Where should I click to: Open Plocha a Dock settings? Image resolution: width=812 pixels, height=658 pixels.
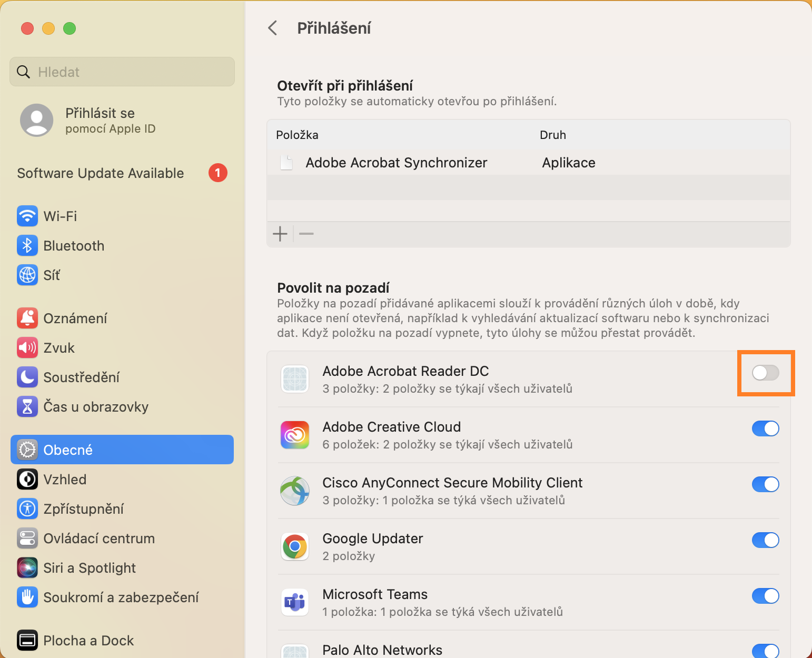point(88,640)
